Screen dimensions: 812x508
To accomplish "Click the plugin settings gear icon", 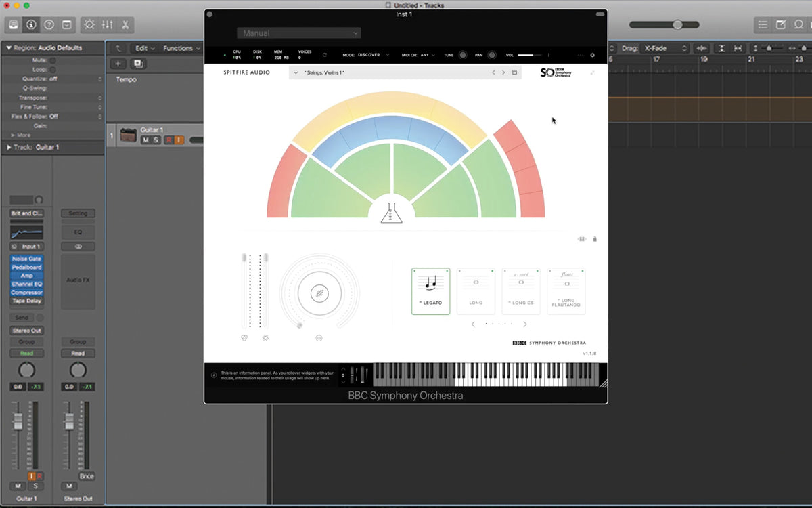I will coord(592,55).
